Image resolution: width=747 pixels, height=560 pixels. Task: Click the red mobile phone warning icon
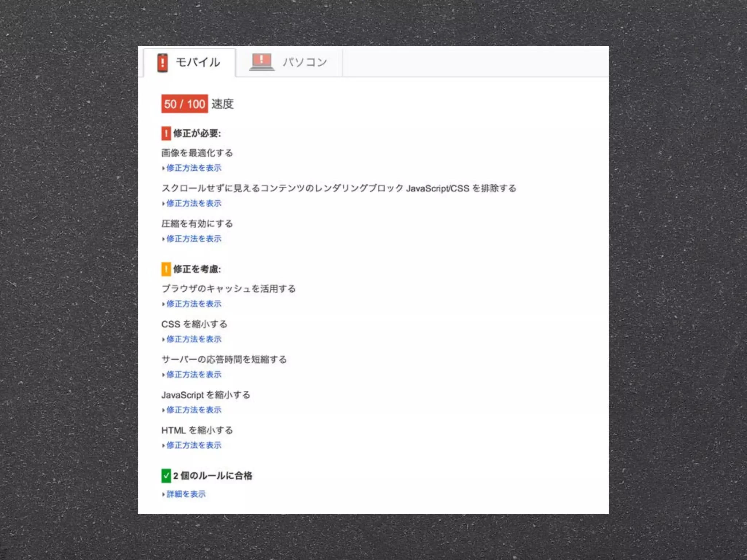tap(162, 63)
